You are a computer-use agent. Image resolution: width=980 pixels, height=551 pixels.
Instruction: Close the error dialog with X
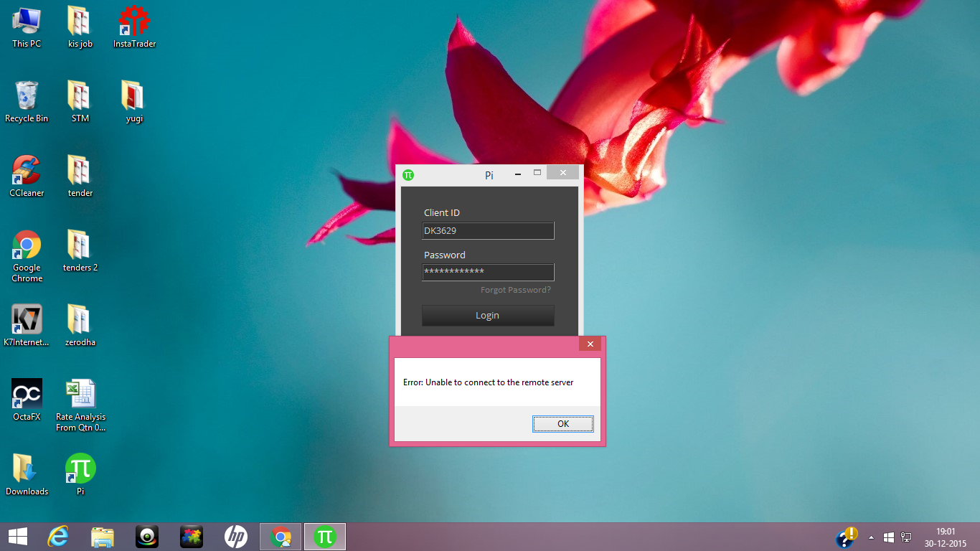[590, 344]
